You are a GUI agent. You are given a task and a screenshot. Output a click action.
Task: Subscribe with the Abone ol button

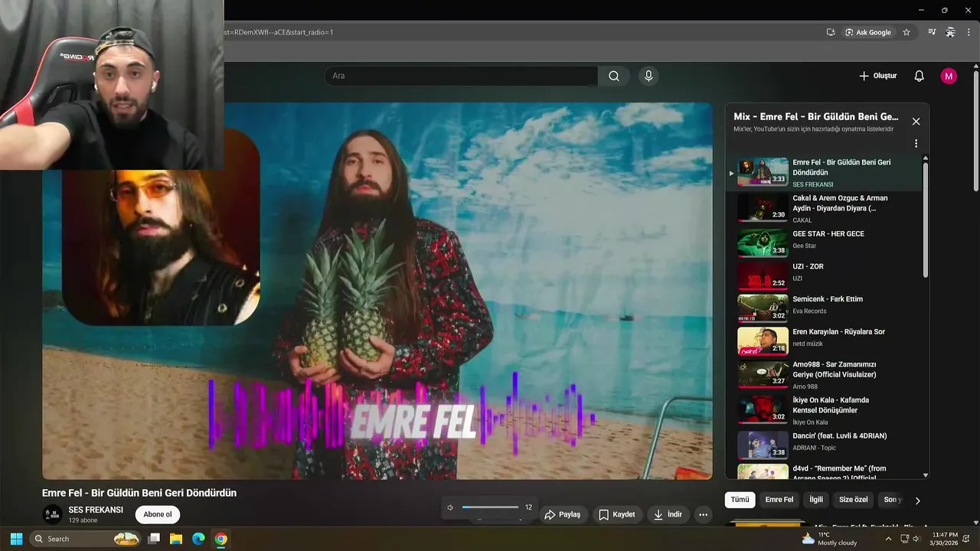pos(158,514)
